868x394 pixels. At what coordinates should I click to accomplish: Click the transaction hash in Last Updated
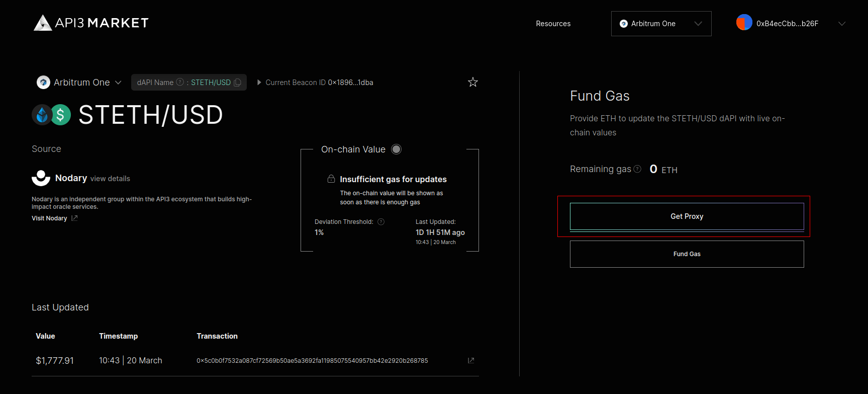coord(312,361)
